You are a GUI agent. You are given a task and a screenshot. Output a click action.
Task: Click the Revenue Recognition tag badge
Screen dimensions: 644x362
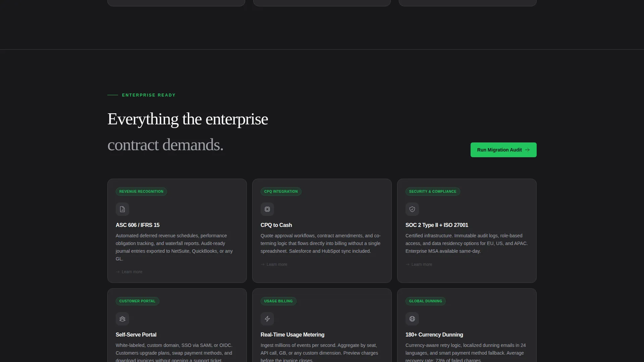click(x=141, y=191)
